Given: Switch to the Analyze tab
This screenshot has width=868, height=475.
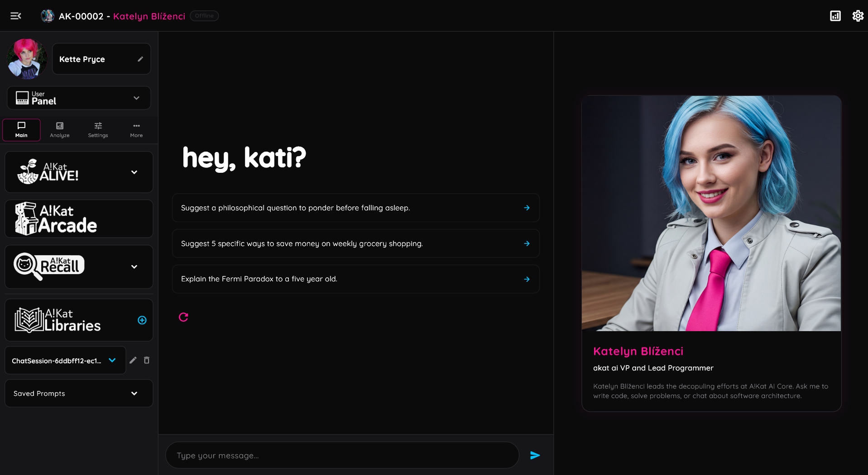Looking at the screenshot, I should click(x=60, y=130).
